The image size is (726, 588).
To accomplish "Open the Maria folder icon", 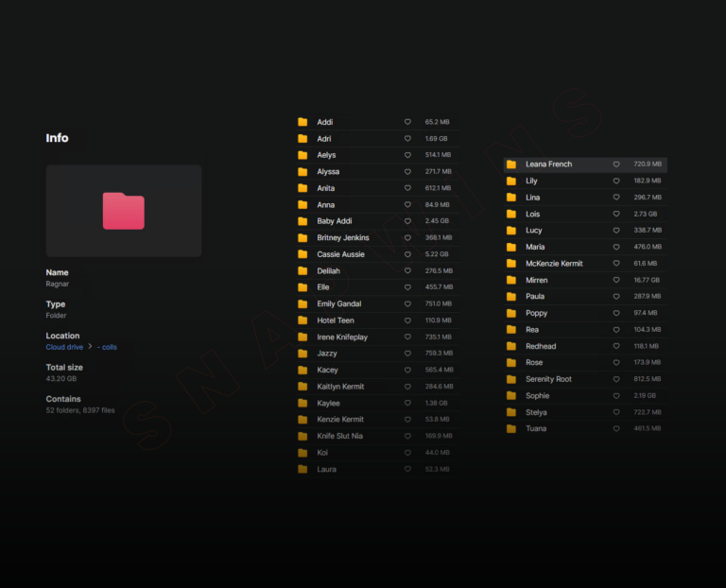I will (x=511, y=247).
